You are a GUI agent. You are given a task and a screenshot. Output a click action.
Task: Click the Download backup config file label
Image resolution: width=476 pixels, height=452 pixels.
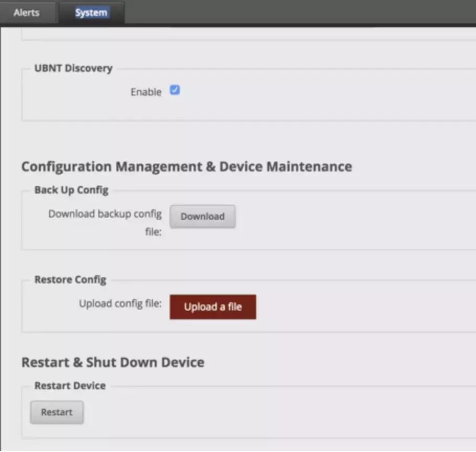pos(105,214)
